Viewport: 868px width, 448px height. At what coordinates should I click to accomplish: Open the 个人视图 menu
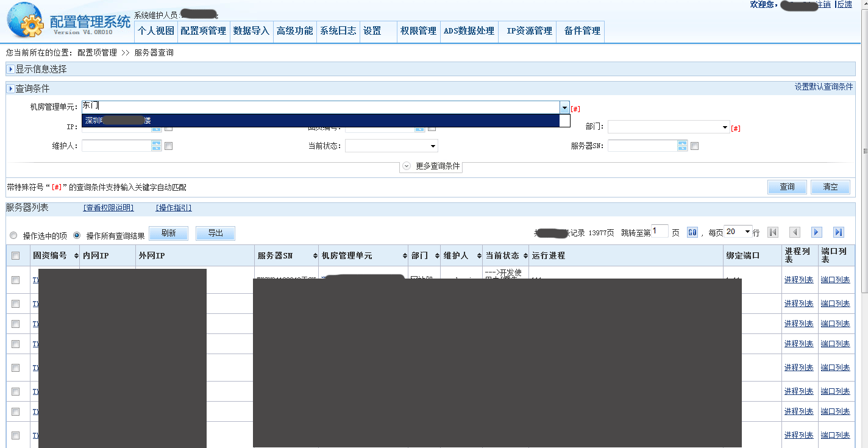tap(155, 31)
